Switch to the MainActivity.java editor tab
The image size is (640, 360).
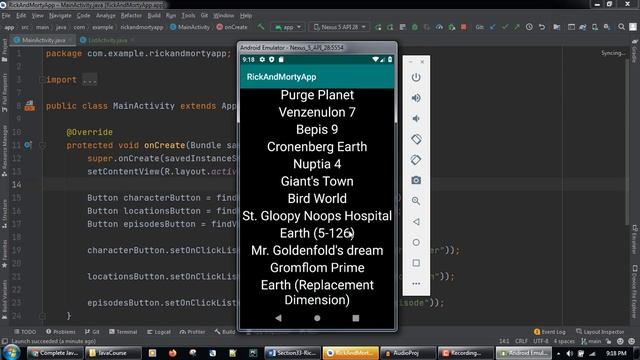[x=43, y=40]
